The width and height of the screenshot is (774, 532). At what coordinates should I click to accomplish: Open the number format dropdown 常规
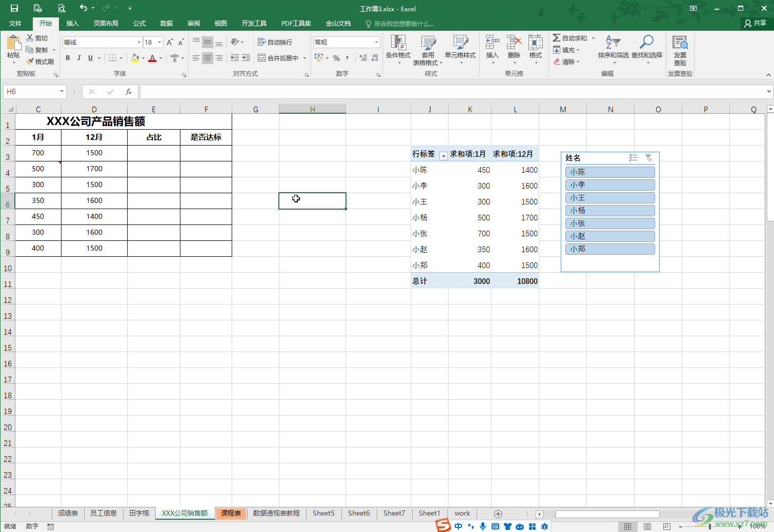pyautogui.click(x=376, y=42)
